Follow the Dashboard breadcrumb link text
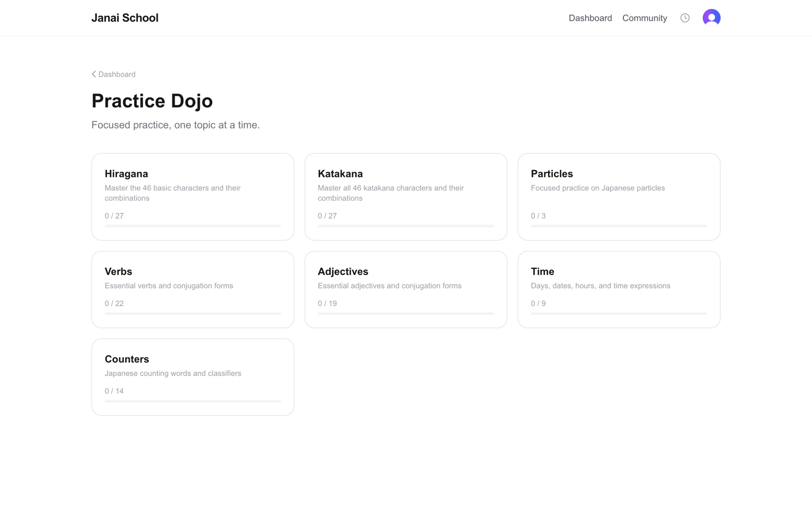The image size is (812, 508). coord(117,74)
